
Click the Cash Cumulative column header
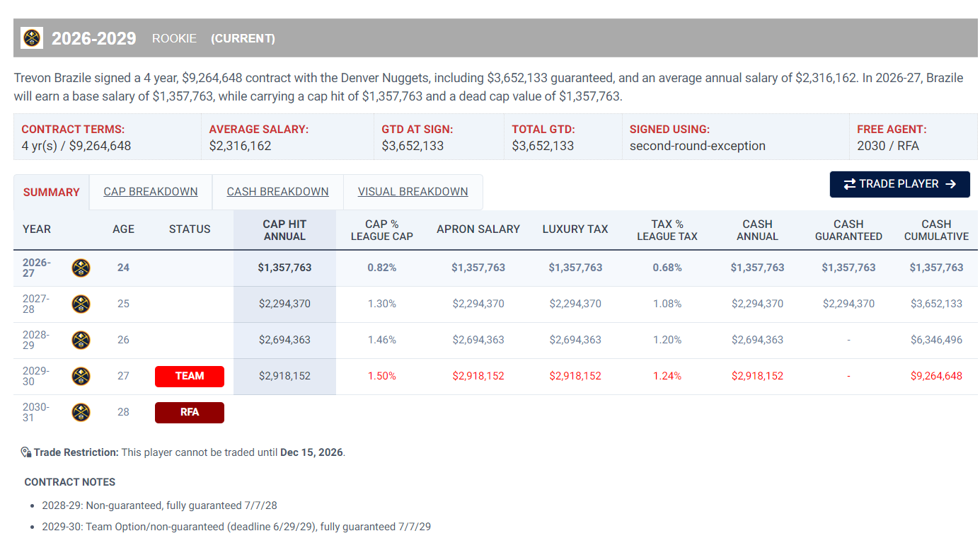click(936, 230)
